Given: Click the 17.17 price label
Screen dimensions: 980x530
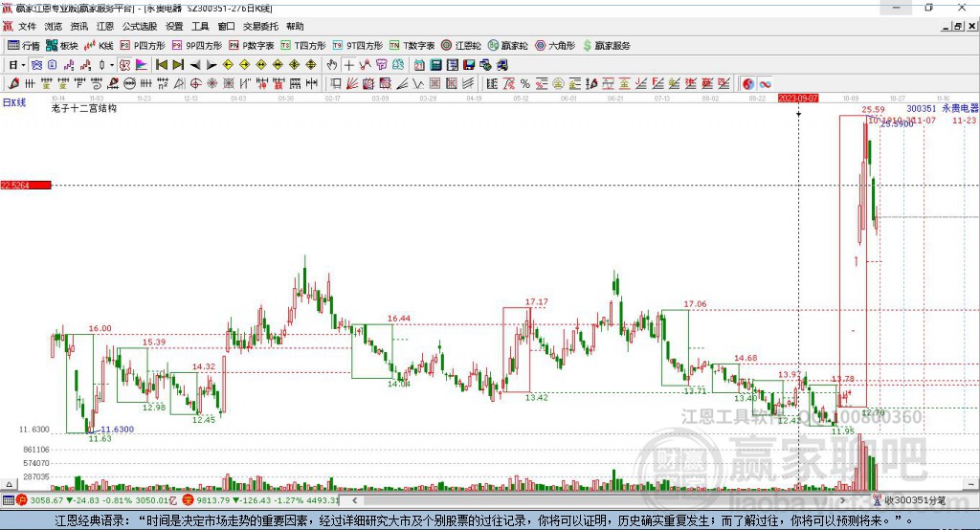Looking at the screenshot, I should tap(536, 302).
